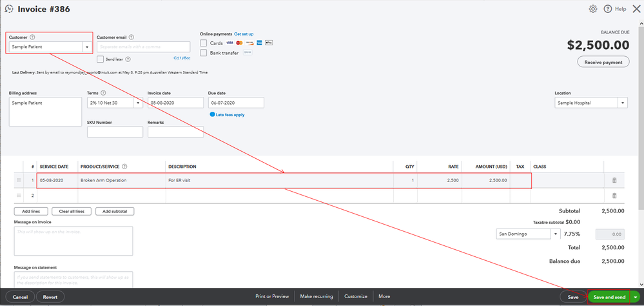Open the Get set up link

[x=244, y=34]
